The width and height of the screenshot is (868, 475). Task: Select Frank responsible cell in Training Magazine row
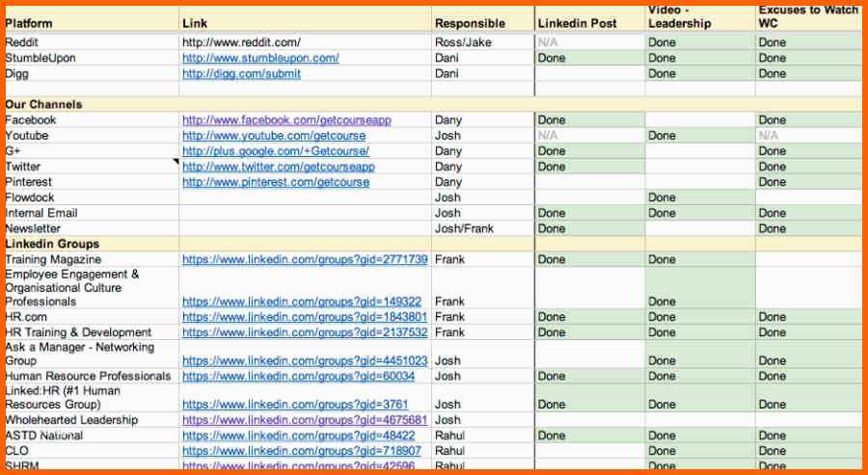(483, 259)
